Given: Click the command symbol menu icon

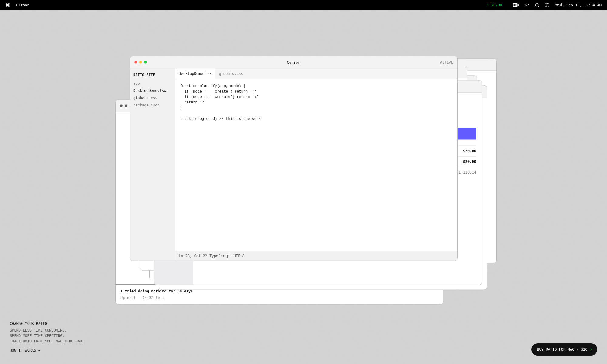Looking at the screenshot, I should (8, 5).
